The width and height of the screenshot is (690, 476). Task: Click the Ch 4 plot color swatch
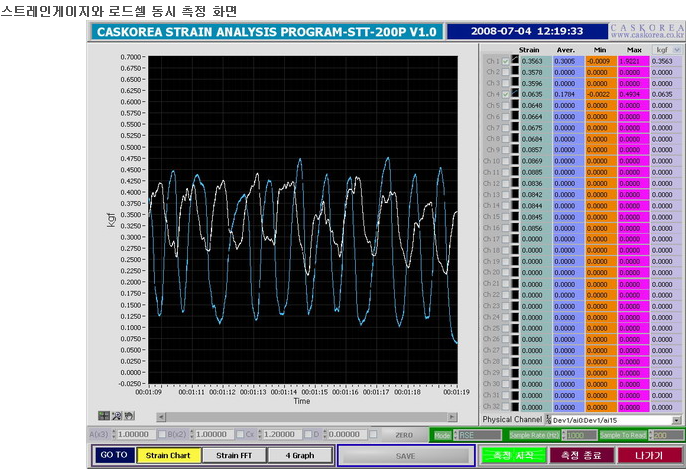(515, 94)
